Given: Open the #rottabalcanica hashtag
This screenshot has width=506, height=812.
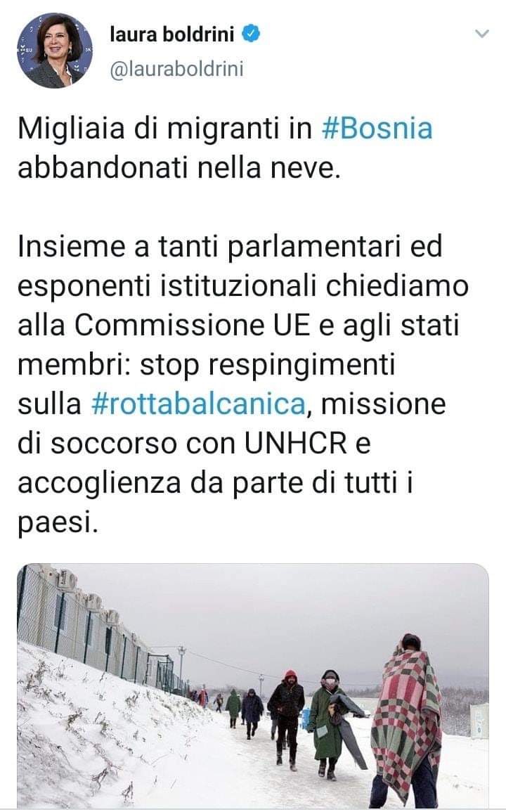Looking at the screenshot, I should tap(198, 404).
